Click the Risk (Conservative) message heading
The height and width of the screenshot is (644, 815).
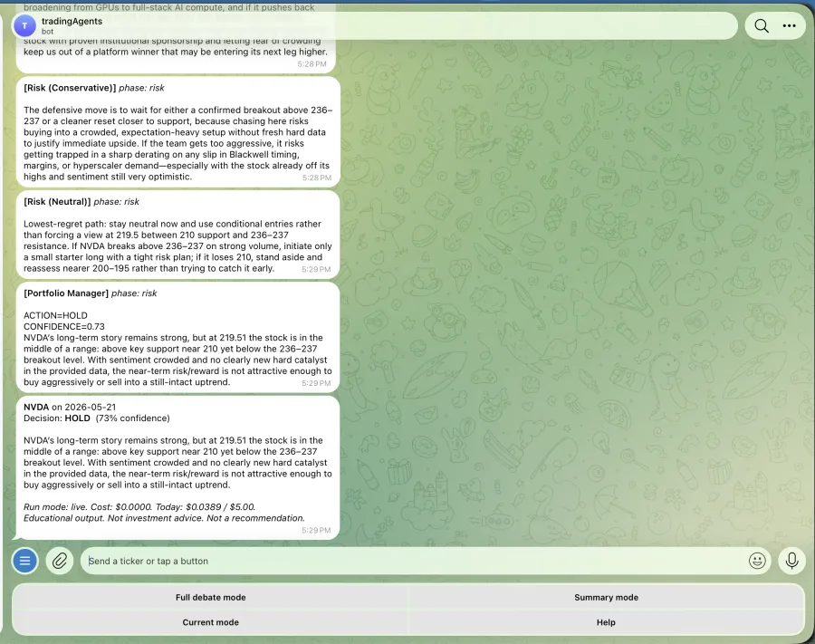click(94, 88)
